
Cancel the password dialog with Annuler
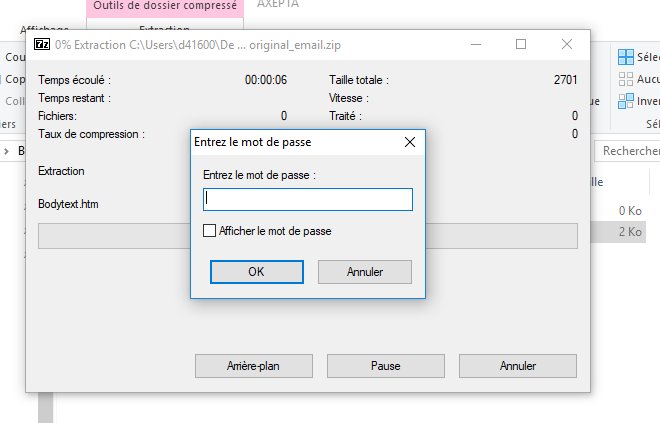click(364, 271)
